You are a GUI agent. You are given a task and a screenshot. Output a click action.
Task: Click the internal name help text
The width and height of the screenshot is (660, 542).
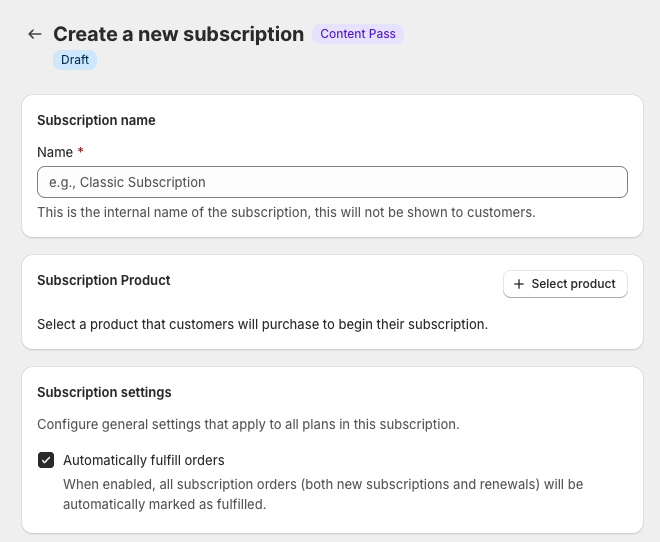click(x=286, y=212)
